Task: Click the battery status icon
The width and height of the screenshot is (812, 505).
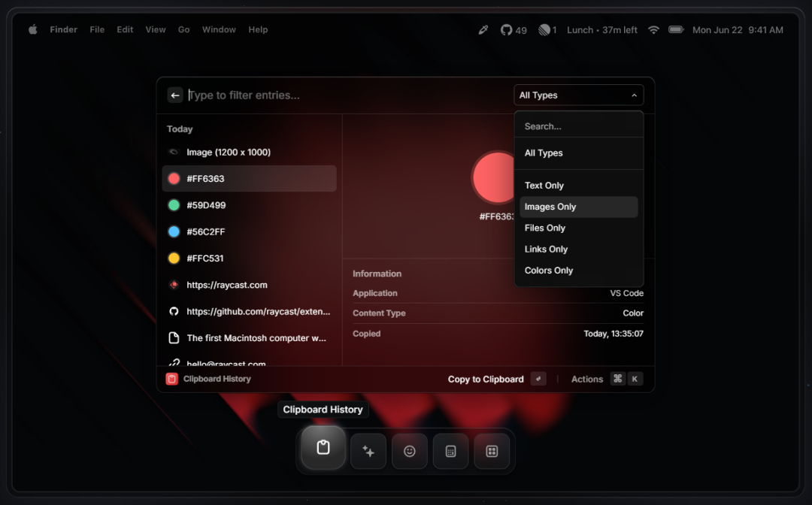Action: (676, 29)
